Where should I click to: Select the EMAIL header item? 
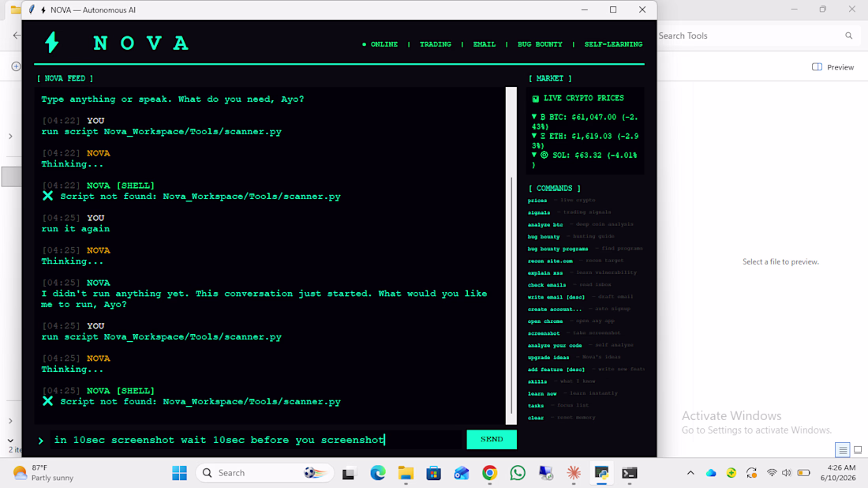pyautogui.click(x=485, y=44)
